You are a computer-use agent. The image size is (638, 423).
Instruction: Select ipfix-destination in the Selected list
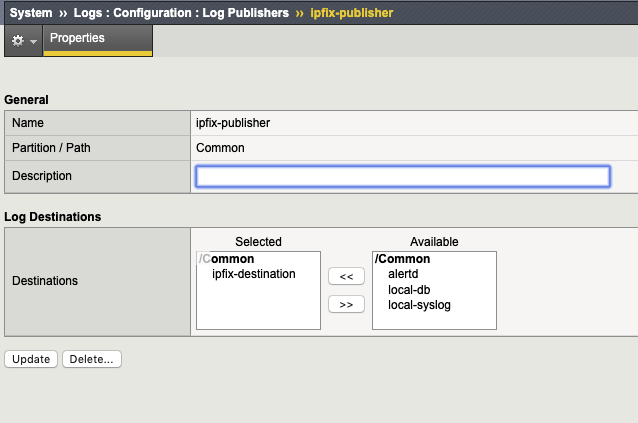(253, 273)
